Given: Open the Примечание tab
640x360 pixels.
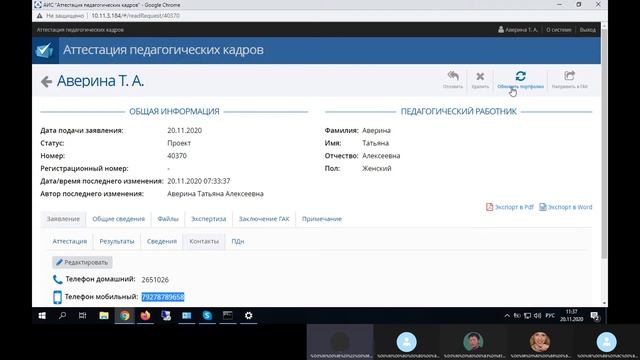Looking at the screenshot, I should point(322,219).
